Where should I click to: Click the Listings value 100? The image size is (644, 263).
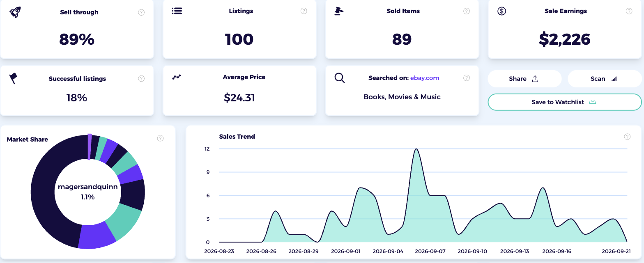tap(239, 39)
